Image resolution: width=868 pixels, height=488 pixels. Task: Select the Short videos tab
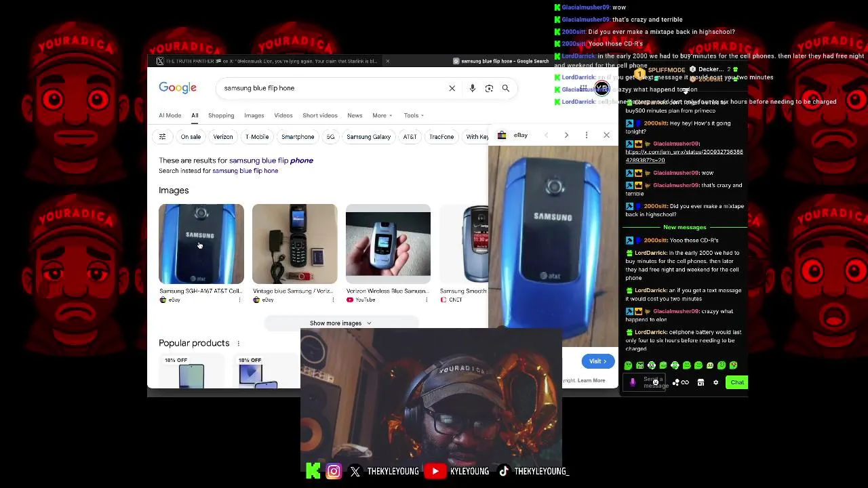tap(320, 115)
